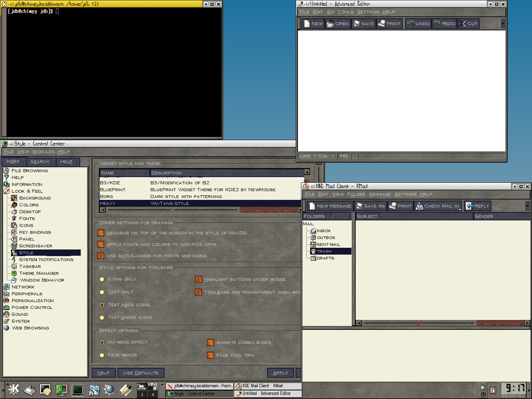532x399 pixels.
Task: Select BluePrint row in widget style list
Action: click(201, 190)
